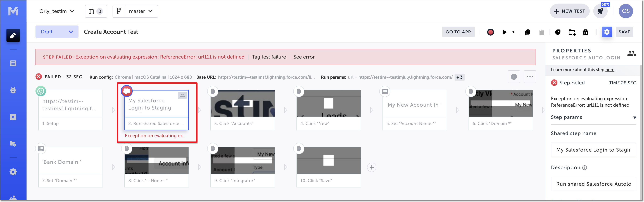This screenshot has height=202, width=644.
Task: Click the See error link
Action: click(304, 57)
